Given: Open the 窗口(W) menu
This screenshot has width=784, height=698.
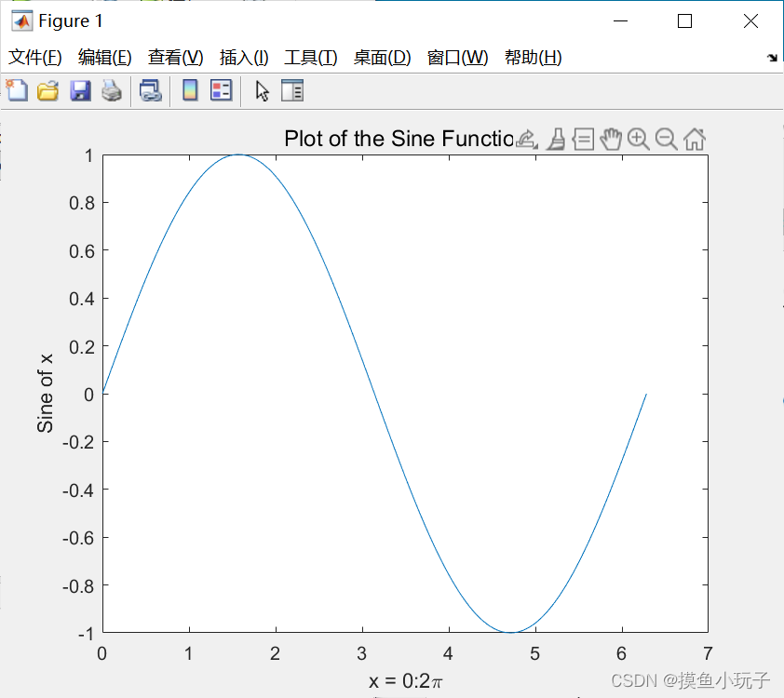Looking at the screenshot, I should pyautogui.click(x=457, y=58).
